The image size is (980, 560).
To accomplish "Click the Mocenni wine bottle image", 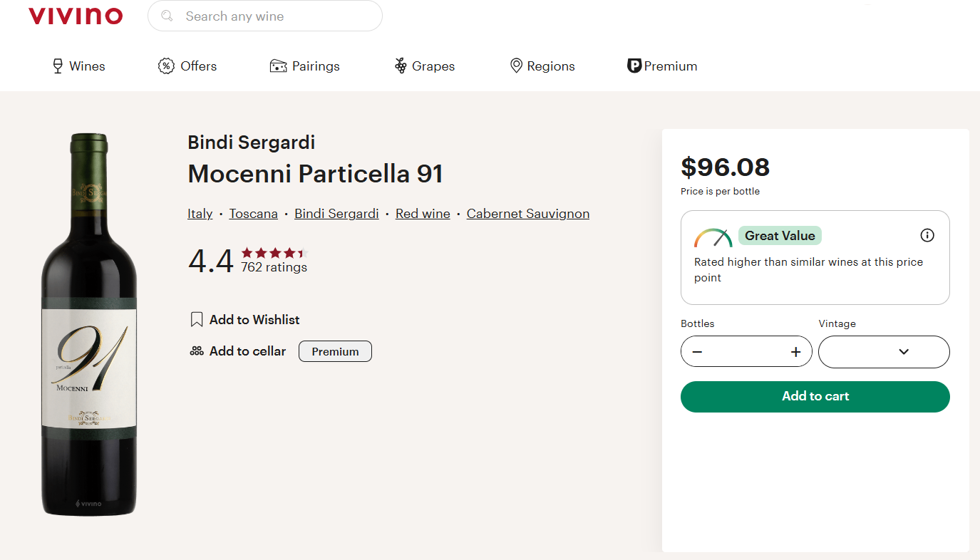I will point(89,324).
